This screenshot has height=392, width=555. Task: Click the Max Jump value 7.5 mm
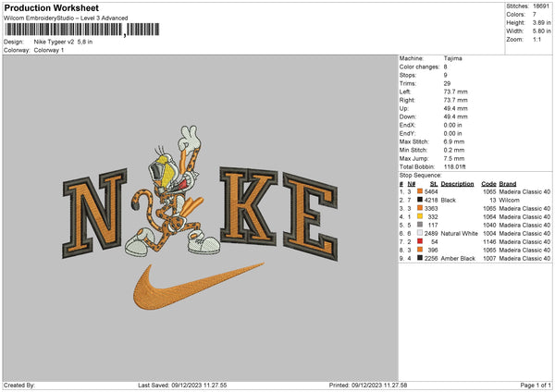pos(453,158)
